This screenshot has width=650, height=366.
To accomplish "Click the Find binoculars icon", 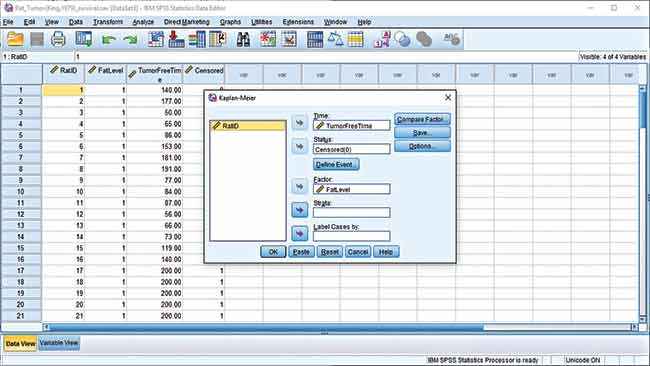I will click(x=243, y=39).
